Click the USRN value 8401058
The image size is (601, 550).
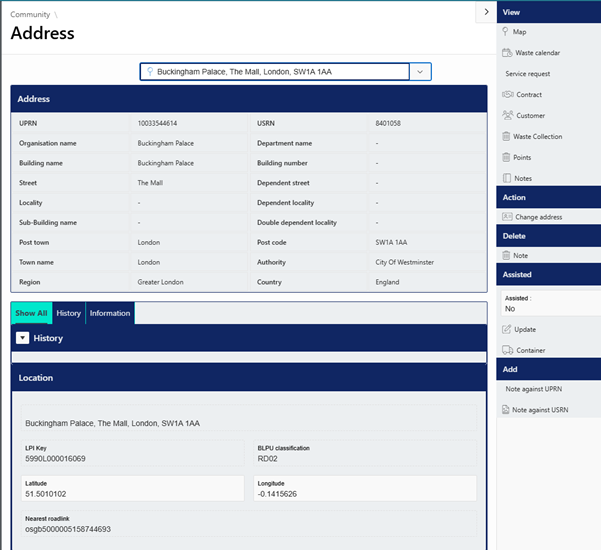point(388,123)
